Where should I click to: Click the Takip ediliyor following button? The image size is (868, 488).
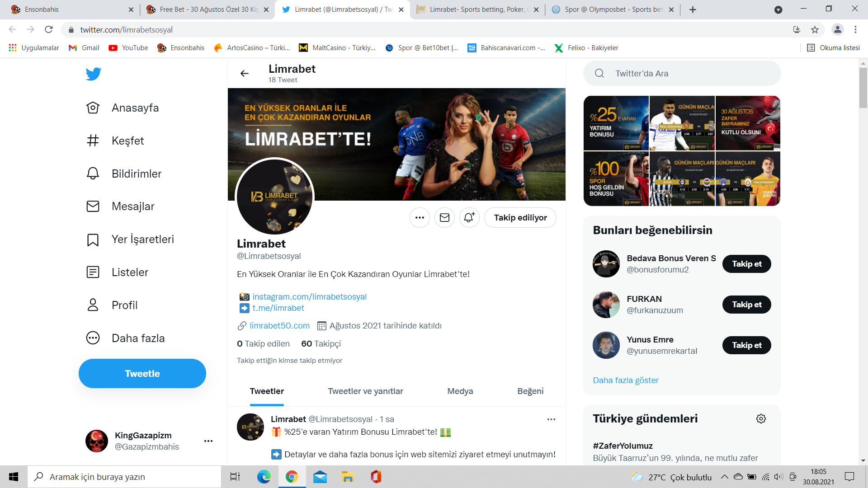click(x=520, y=218)
